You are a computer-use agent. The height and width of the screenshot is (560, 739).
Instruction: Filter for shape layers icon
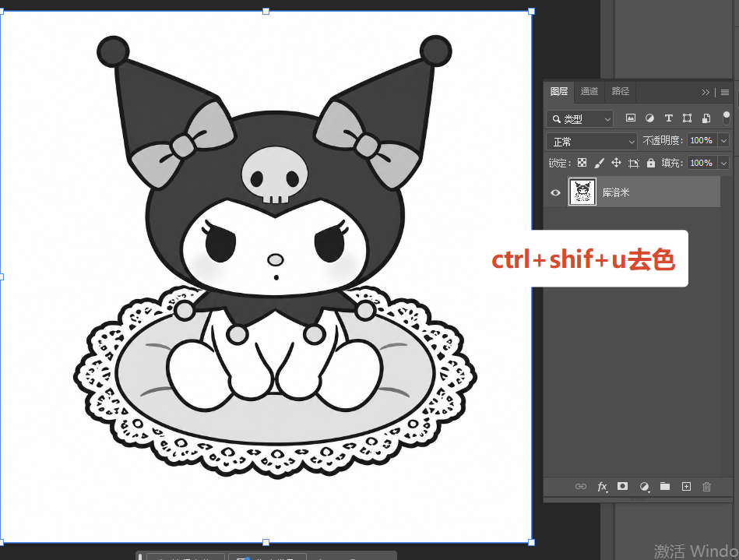pyautogui.click(x=687, y=118)
